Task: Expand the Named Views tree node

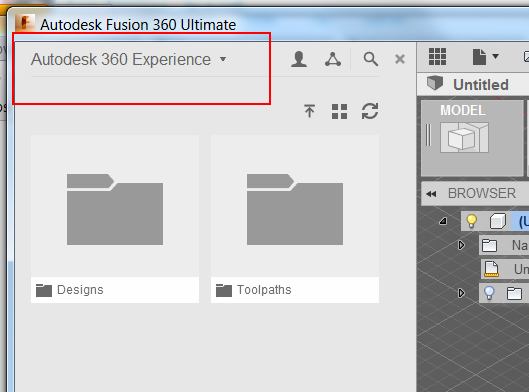Action: pos(461,245)
